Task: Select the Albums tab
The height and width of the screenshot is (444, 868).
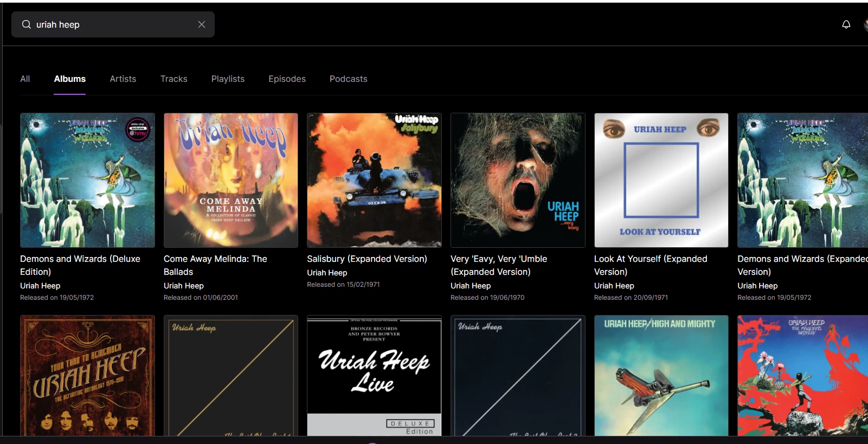Action: point(70,79)
